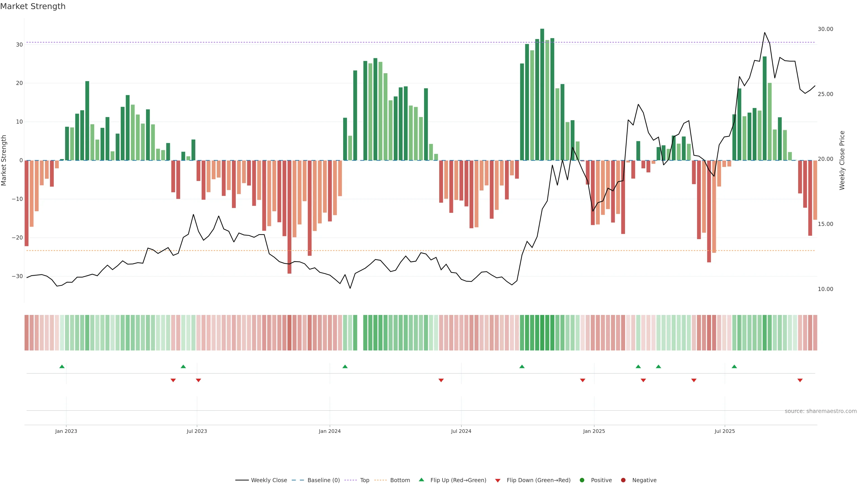Click the green flip-up triangle after Jul 2025 gridline
This screenshot has height=488, width=868.
pyautogui.click(x=734, y=366)
